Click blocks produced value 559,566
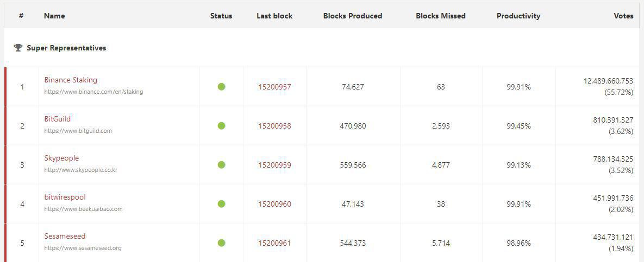This screenshot has height=262, width=644. click(353, 165)
